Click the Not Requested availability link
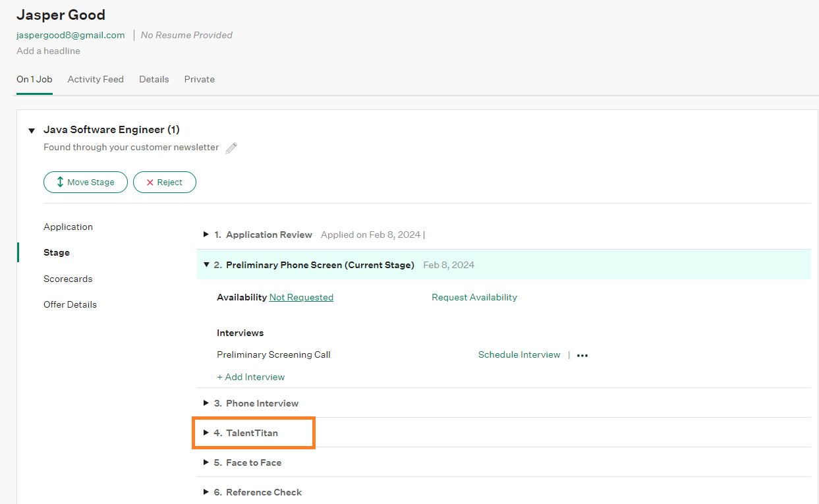 (x=301, y=297)
